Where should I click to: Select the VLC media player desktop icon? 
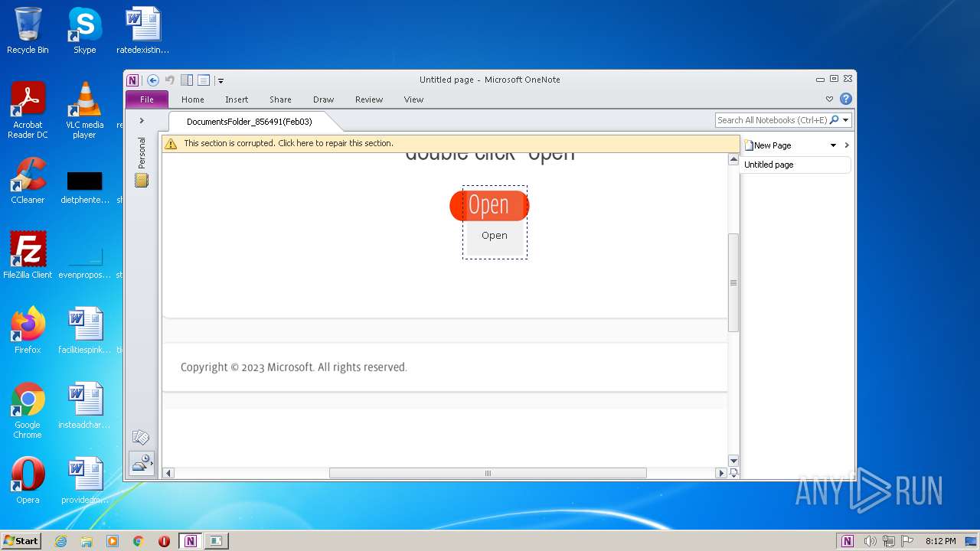(x=84, y=110)
